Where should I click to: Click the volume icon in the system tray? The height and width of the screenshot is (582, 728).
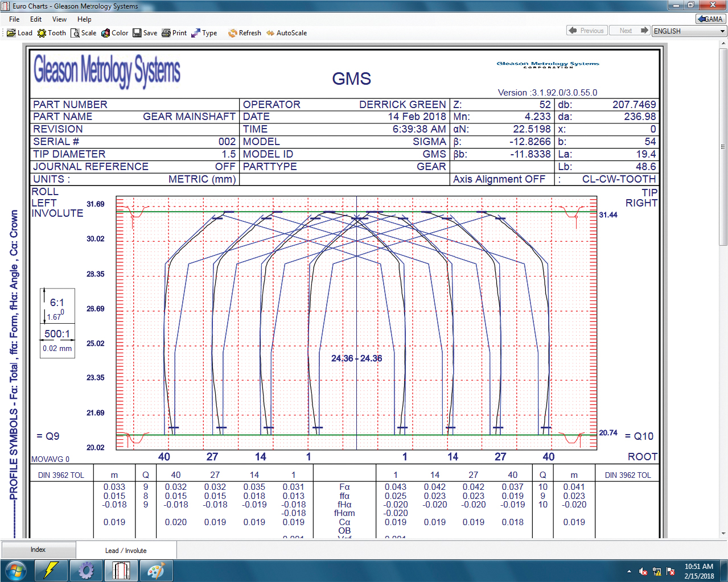[x=643, y=571]
